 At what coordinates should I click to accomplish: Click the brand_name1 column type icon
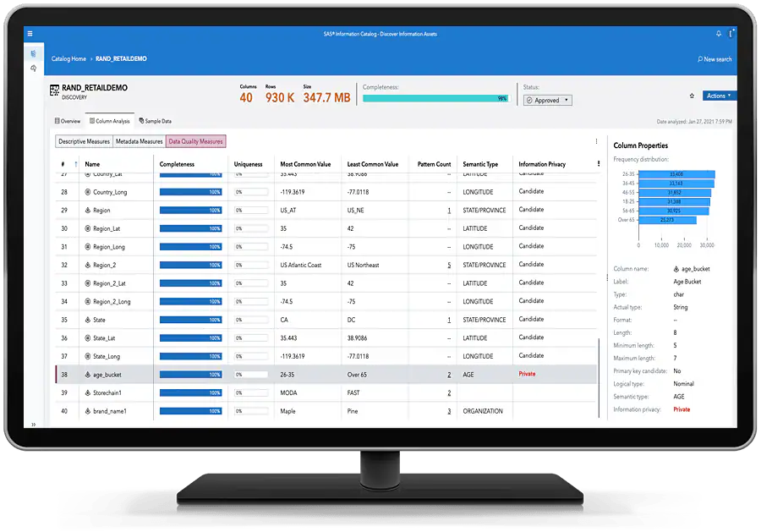pos(88,411)
